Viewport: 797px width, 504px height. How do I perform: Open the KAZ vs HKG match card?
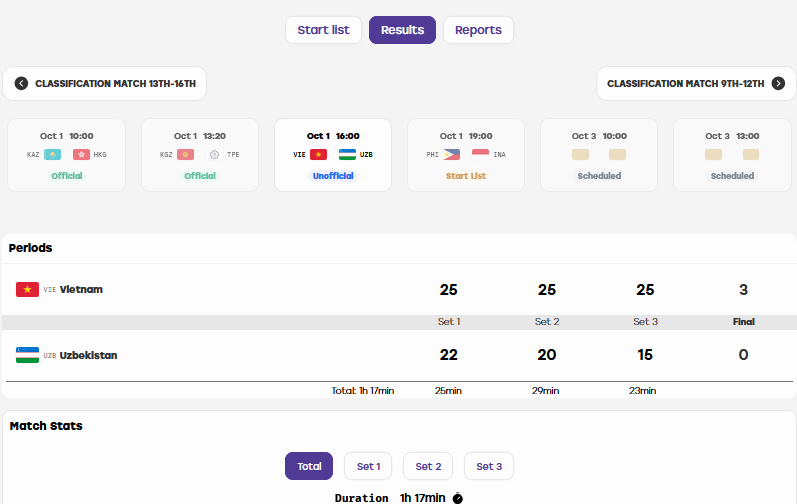[x=67, y=155]
